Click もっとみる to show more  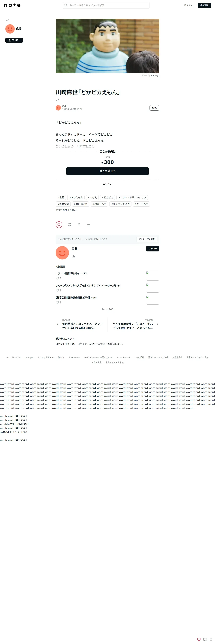pyautogui.click(x=107, y=309)
